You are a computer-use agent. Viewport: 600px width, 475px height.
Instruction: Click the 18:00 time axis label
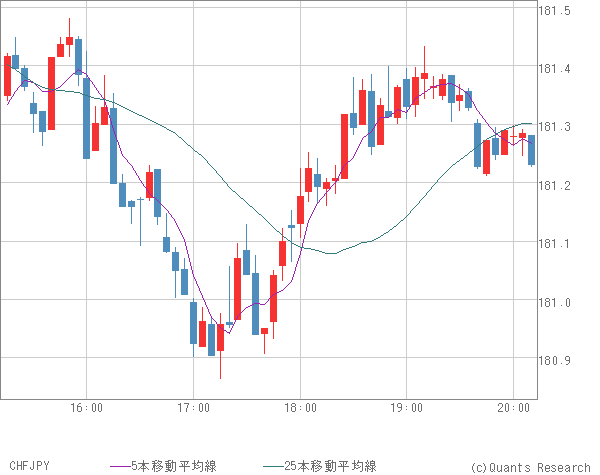(300, 408)
